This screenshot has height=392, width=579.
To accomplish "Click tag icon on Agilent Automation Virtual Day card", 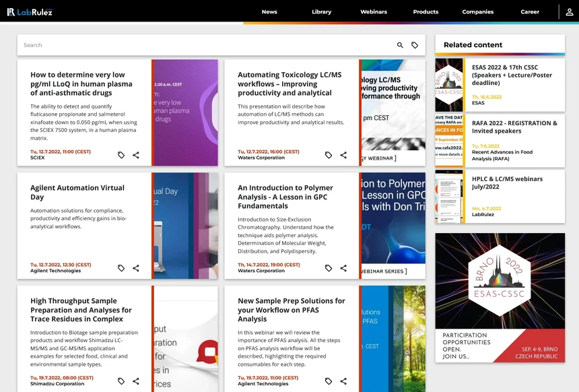I will tap(121, 268).
